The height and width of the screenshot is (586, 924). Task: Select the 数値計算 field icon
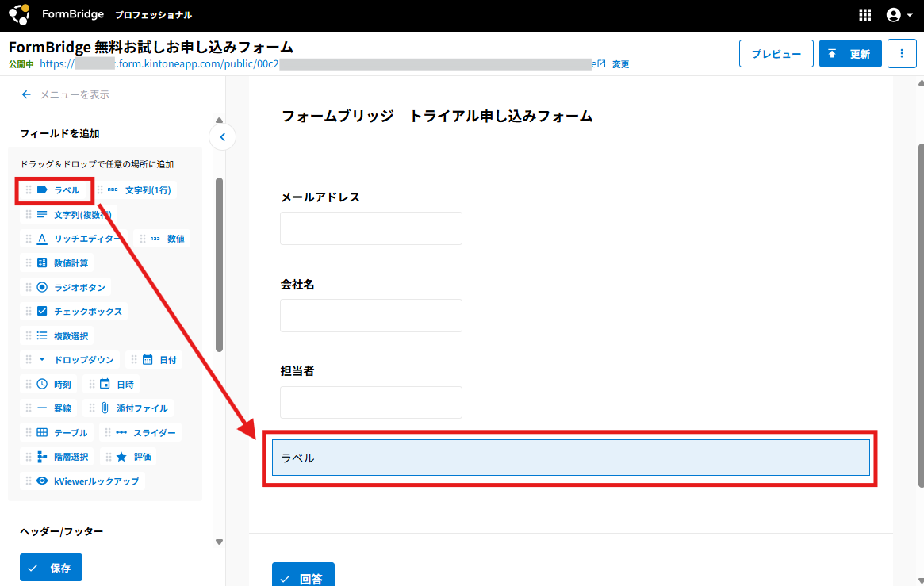click(x=42, y=262)
